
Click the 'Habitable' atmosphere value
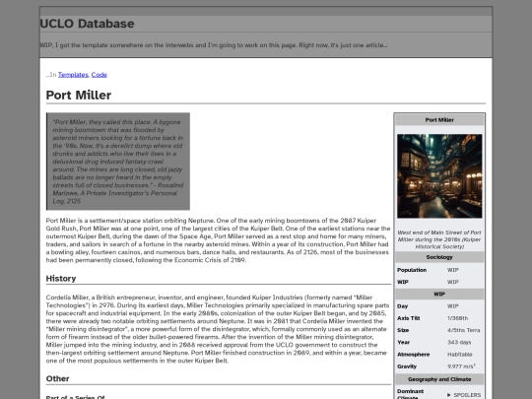459,355
